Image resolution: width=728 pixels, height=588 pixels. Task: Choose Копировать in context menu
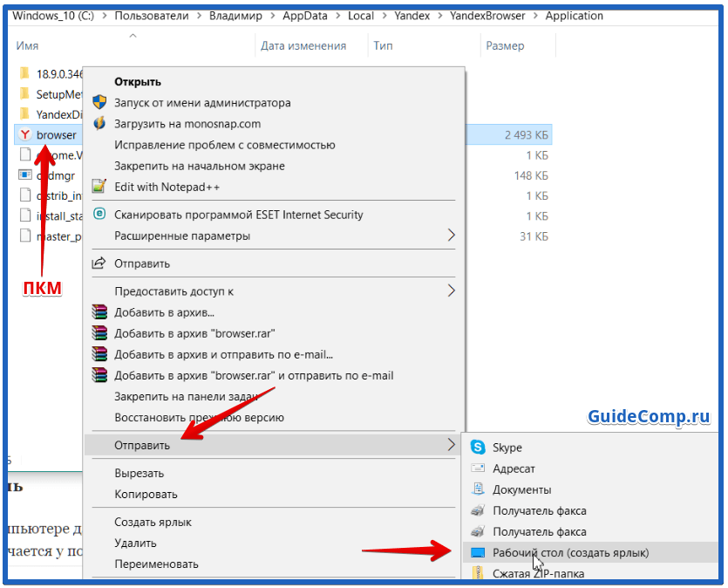274,494
